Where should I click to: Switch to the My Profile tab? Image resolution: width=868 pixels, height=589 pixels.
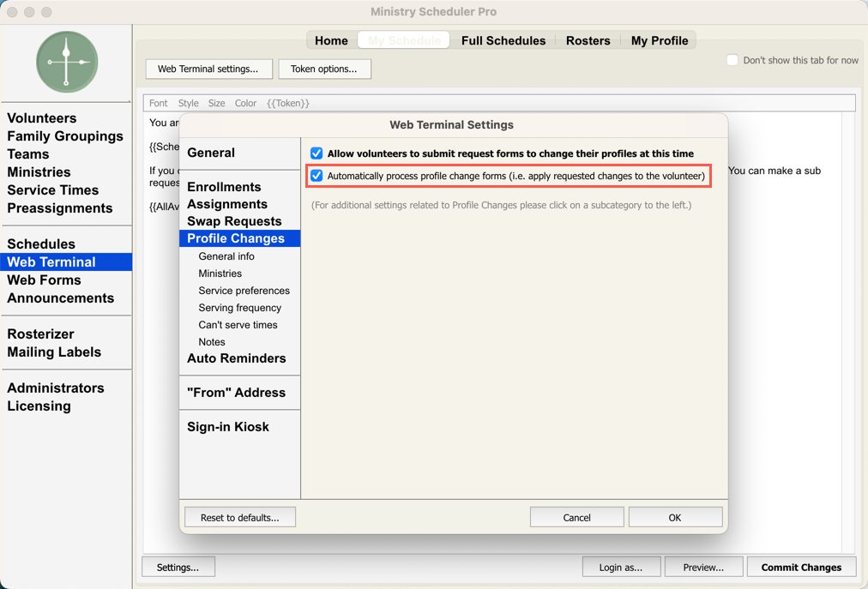pos(660,40)
